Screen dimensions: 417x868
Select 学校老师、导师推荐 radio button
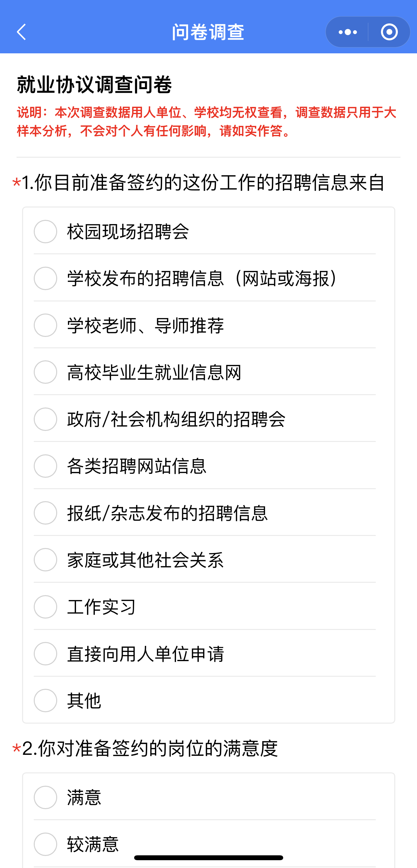(45, 325)
